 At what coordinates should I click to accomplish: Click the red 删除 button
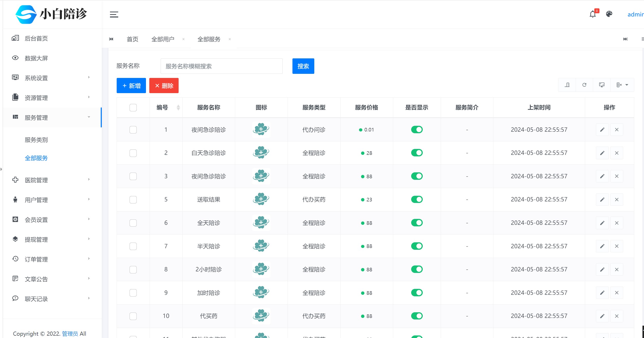pyautogui.click(x=164, y=86)
